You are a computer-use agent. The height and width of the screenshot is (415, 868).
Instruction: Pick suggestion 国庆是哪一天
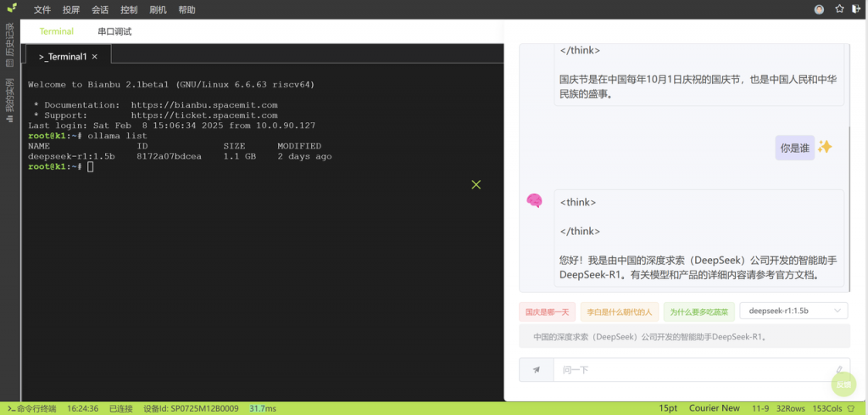click(x=547, y=311)
